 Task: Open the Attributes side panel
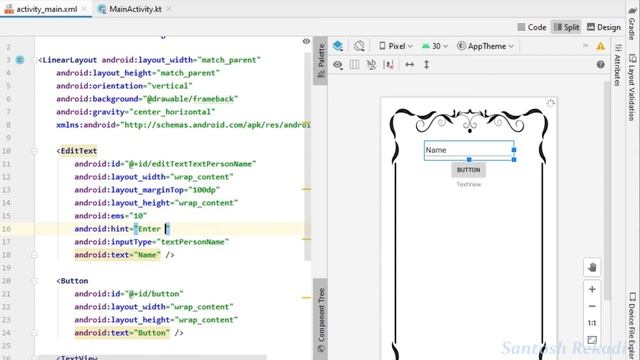(x=618, y=65)
